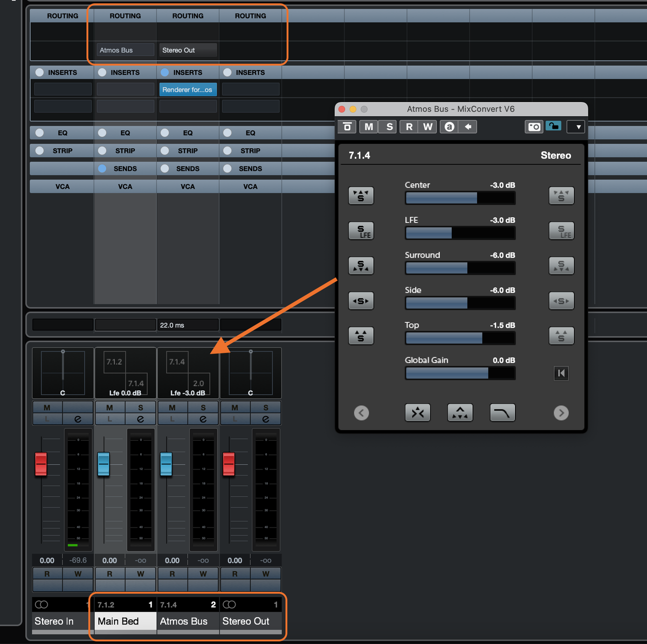Screen dimensions: 647x644
Task: Enable Write automation in MixConvert toolbar
Action: (x=428, y=127)
